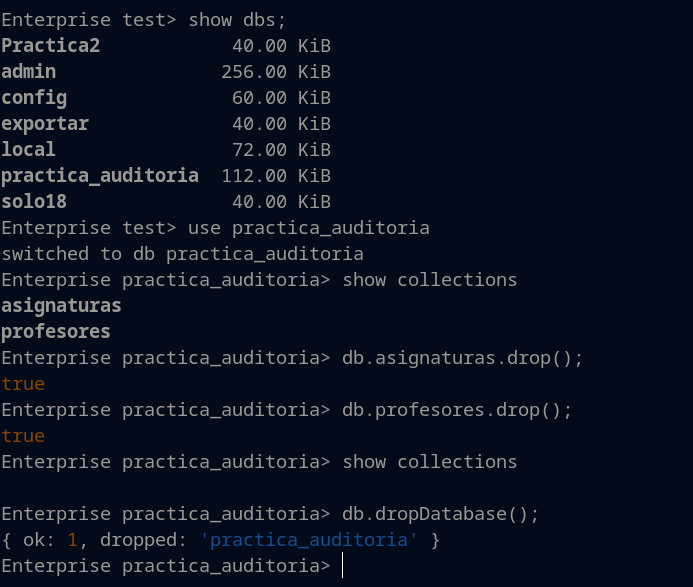Click the asignaturas collection name
Viewport: 693px width, 587px height.
point(61,306)
